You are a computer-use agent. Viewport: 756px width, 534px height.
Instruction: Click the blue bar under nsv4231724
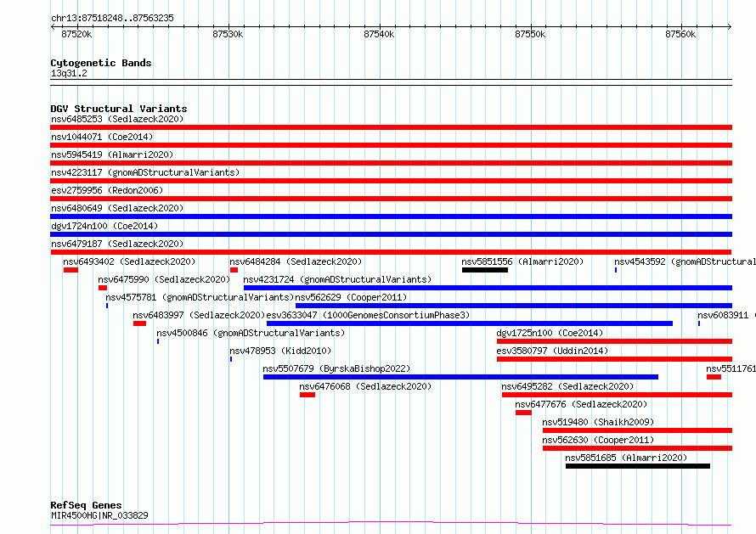point(488,288)
